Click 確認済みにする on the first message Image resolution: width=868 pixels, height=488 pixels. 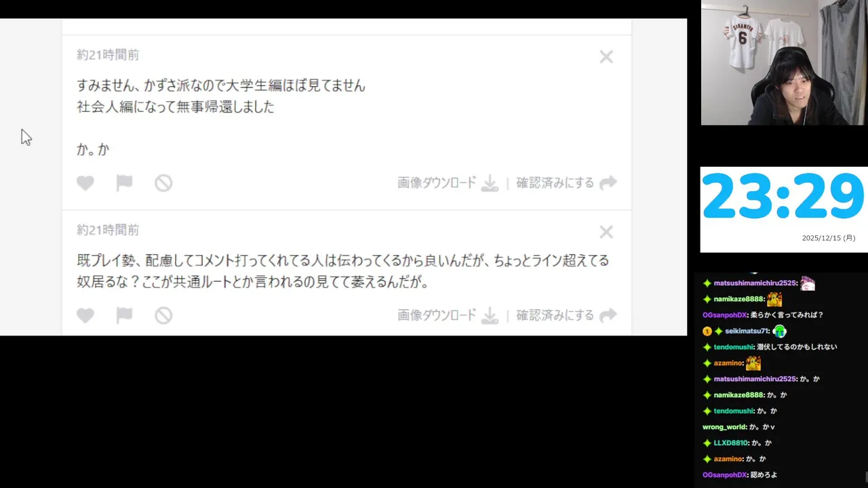(x=555, y=183)
